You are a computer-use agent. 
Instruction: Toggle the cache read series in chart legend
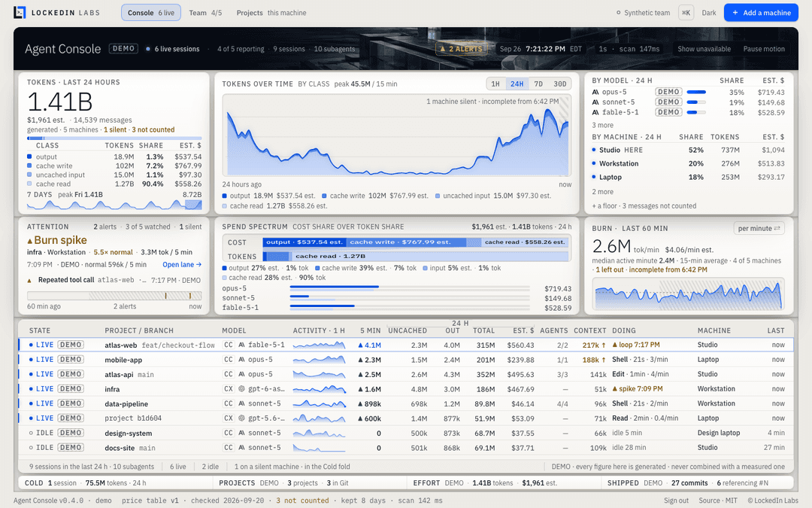click(275, 205)
